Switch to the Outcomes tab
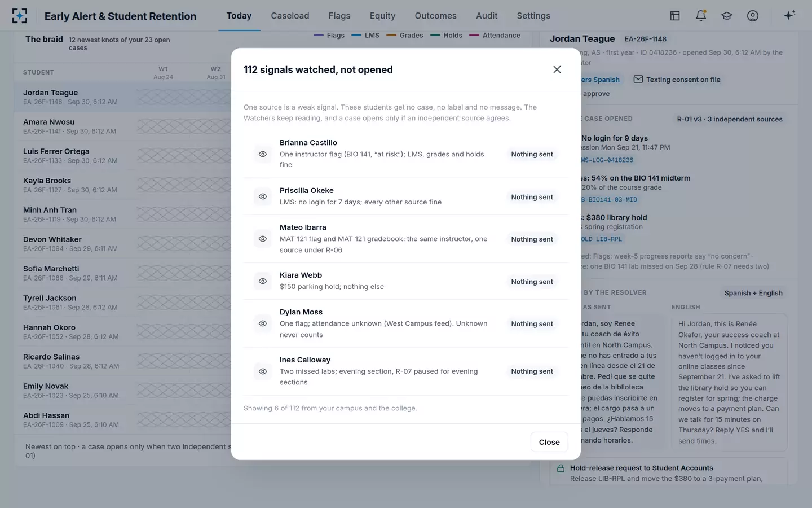This screenshot has height=508, width=812. [x=436, y=16]
